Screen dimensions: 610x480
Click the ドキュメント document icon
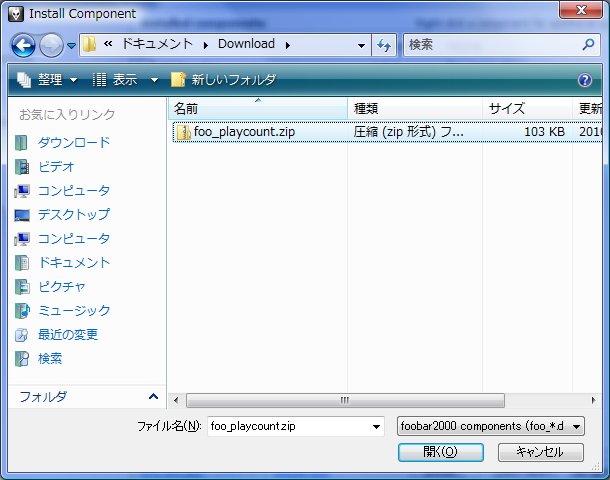22,263
